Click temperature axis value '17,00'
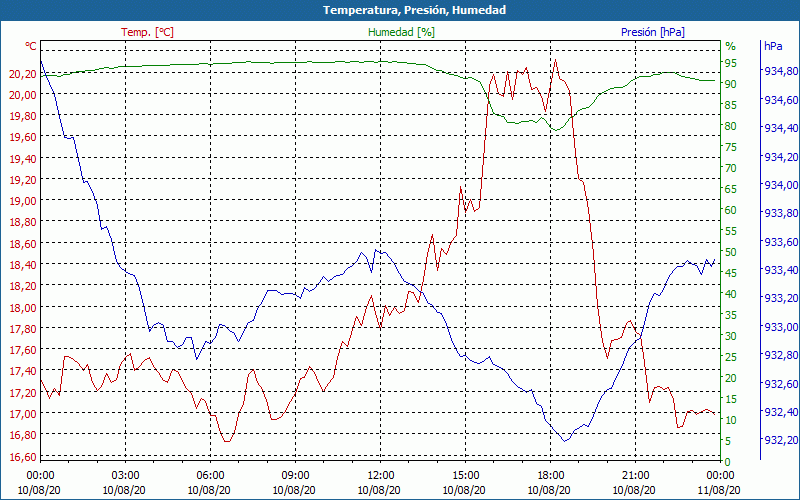The height and width of the screenshot is (500, 800). (x=23, y=414)
